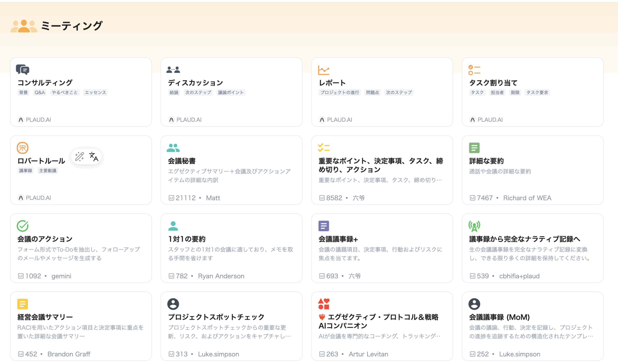Click the usage count icon beside 7467
Viewport: 618px width, 364px height.
coord(473,198)
